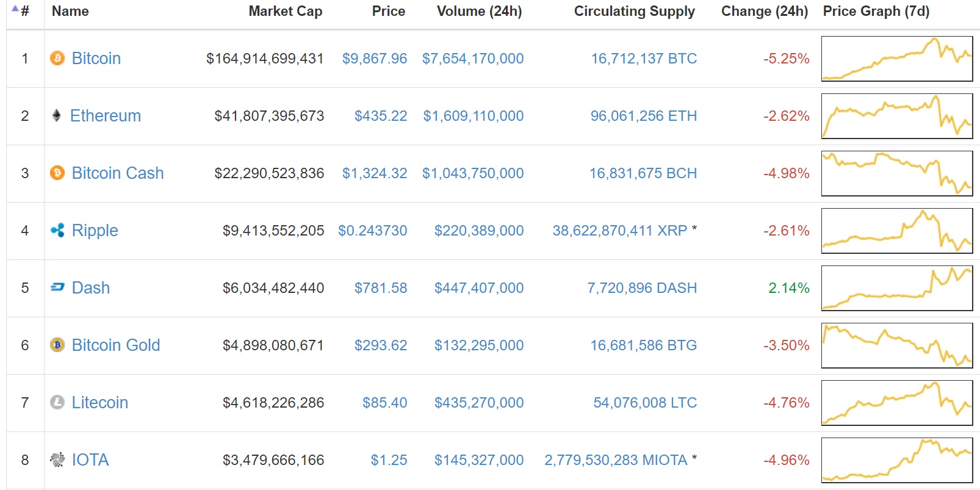Viewport: 980px width, 490px height.
Task: Click the Bitcoin coin logo
Action: pos(57,58)
